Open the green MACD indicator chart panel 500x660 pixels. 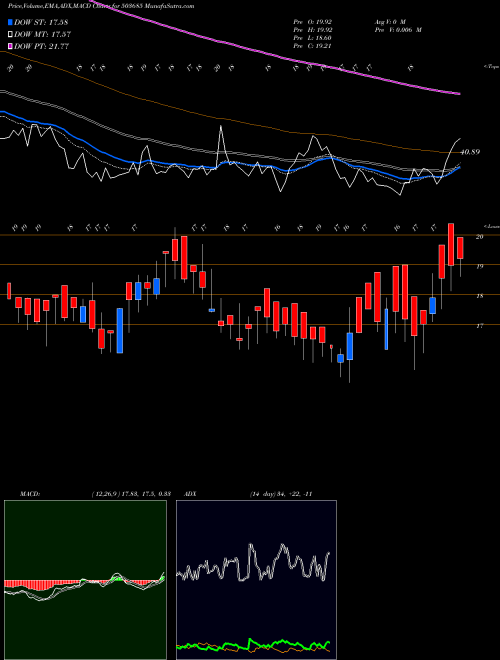(85, 580)
